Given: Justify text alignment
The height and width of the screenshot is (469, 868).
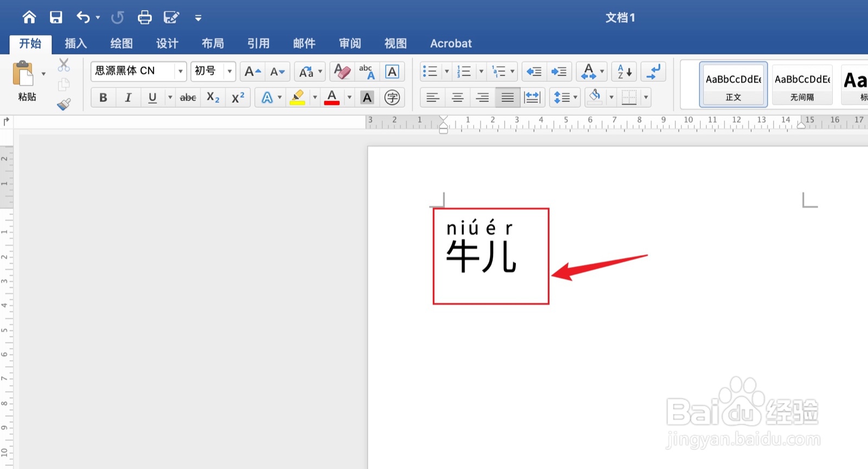Looking at the screenshot, I should click(x=507, y=98).
